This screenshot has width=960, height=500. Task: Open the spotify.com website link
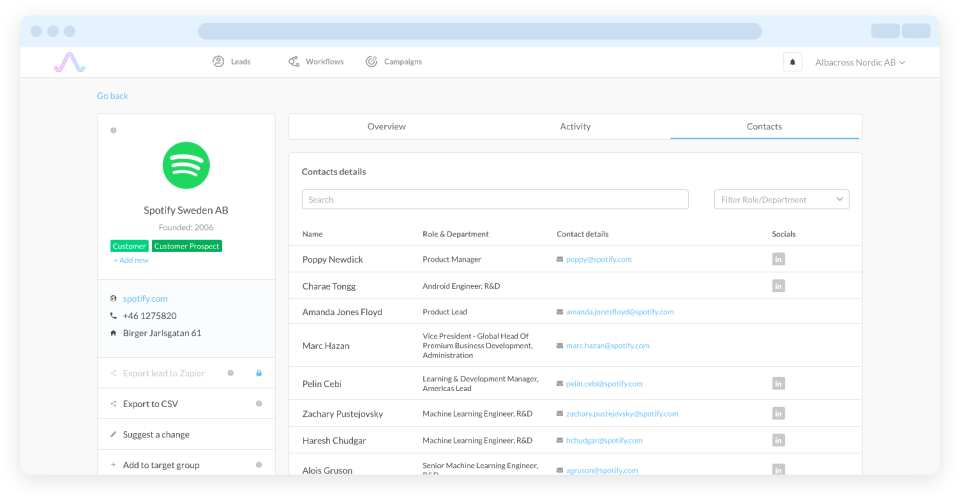coord(145,299)
